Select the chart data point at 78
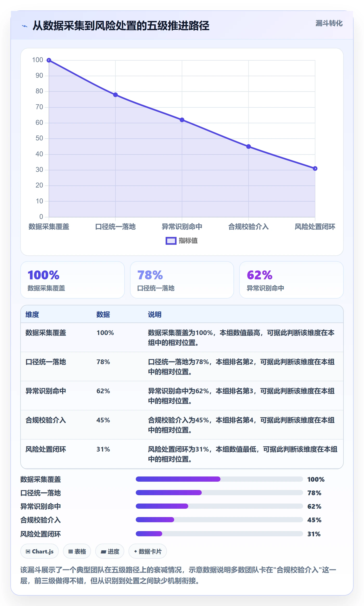The height and width of the screenshot is (606, 364). tap(115, 95)
